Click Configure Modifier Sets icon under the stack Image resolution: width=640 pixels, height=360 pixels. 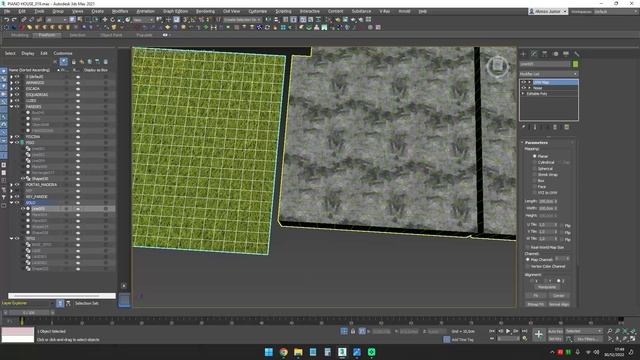567,127
